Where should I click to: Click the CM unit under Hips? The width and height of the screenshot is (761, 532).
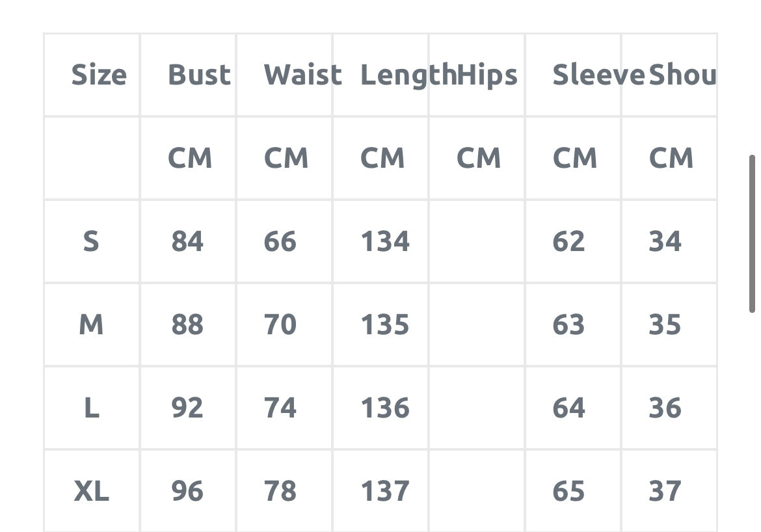[479, 158]
